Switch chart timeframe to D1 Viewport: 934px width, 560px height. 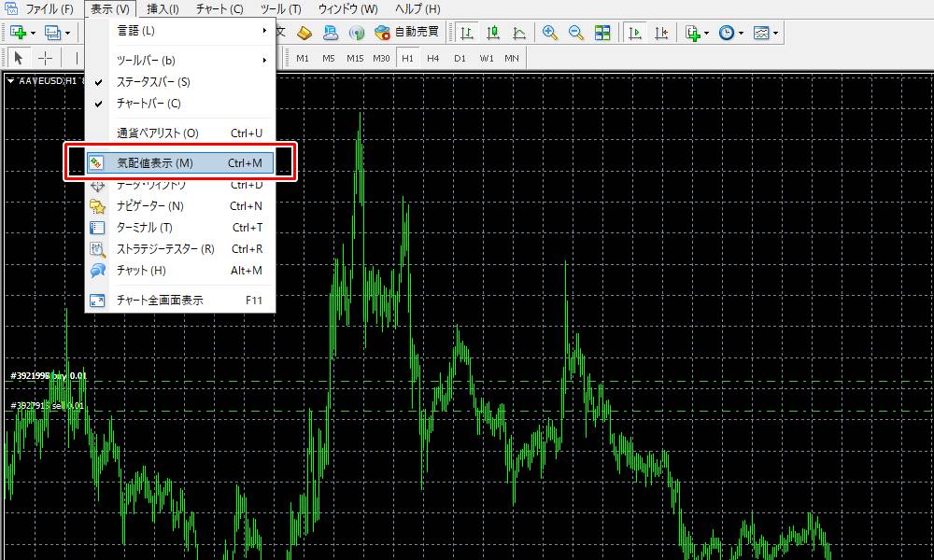pyautogui.click(x=460, y=57)
